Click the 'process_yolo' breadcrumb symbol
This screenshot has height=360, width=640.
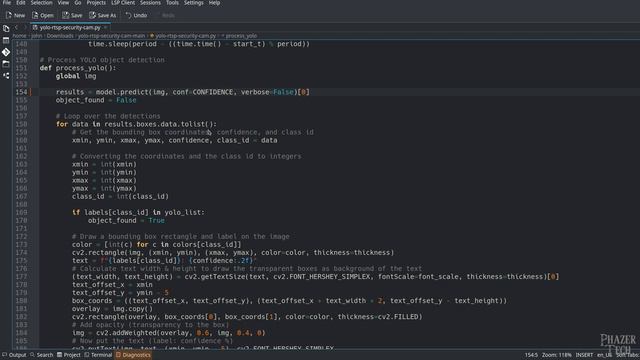(241, 36)
